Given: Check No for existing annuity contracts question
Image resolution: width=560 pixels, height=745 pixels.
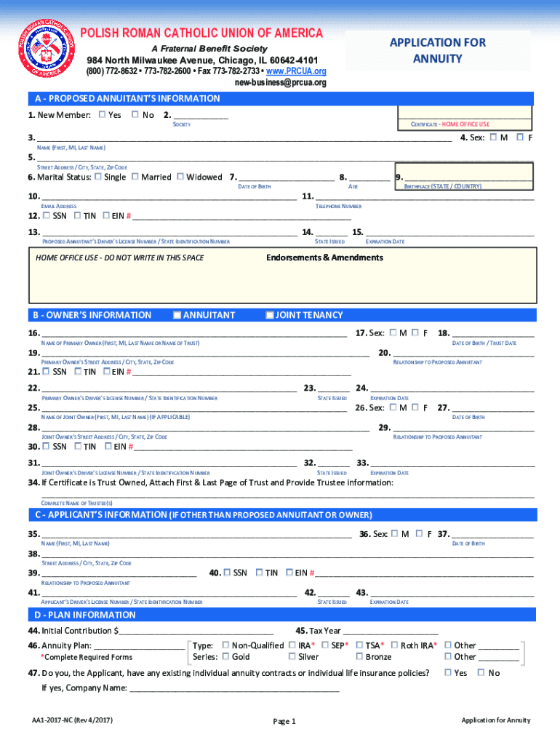Looking at the screenshot, I should (481, 673).
